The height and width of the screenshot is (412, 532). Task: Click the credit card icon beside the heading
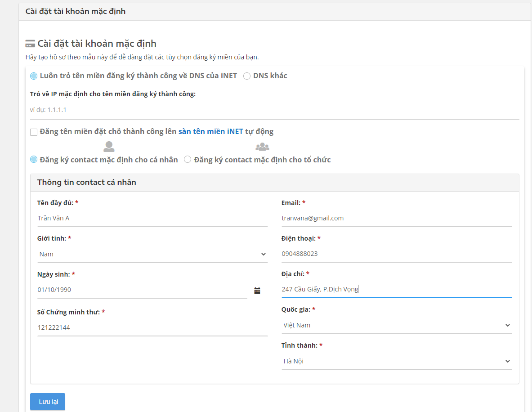(30, 44)
